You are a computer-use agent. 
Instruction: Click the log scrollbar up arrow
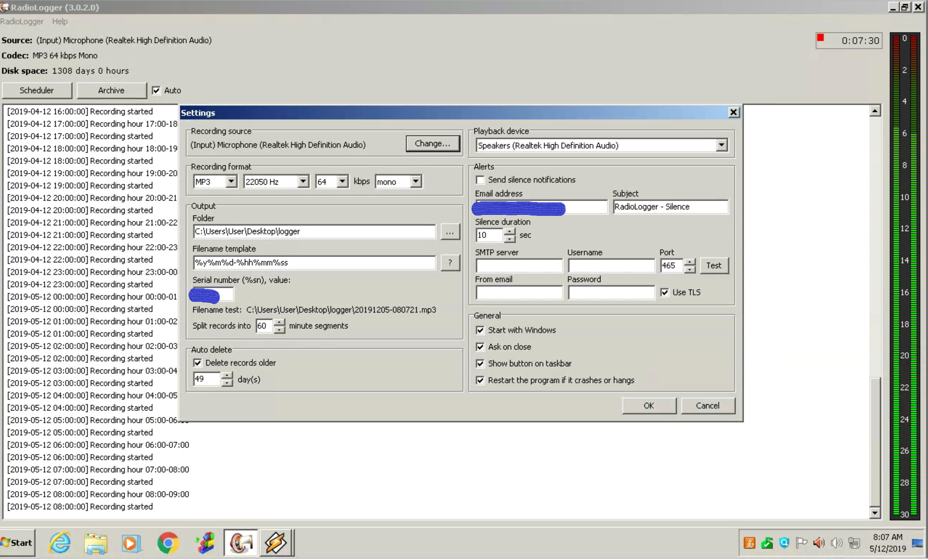coord(875,111)
